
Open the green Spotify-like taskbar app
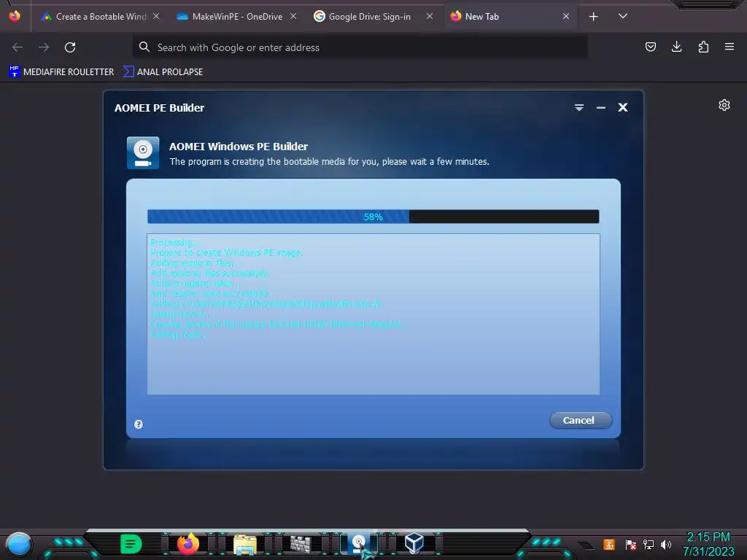tap(131, 544)
